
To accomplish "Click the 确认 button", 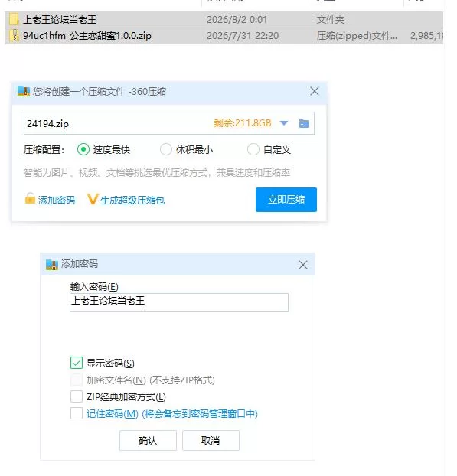I will pos(148,440).
